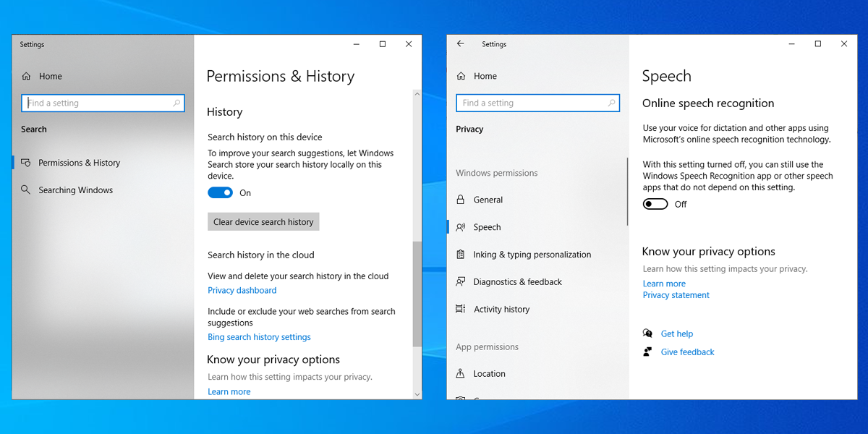Click Give feedback link
Screen dimensions: 868x434
[x=687, y=352]
